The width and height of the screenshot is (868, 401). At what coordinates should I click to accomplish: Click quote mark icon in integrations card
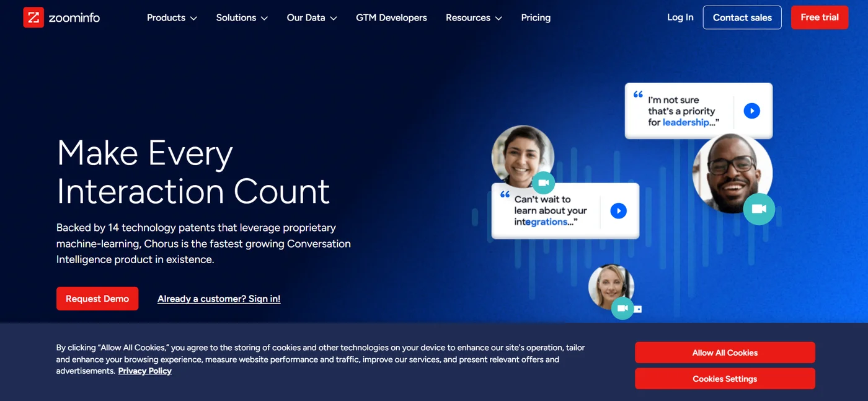point(505,194)
